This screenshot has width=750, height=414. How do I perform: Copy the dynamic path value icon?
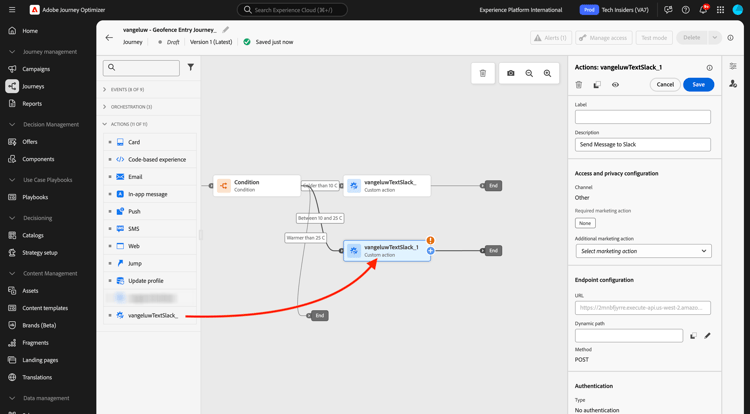(x=693, y=336)
